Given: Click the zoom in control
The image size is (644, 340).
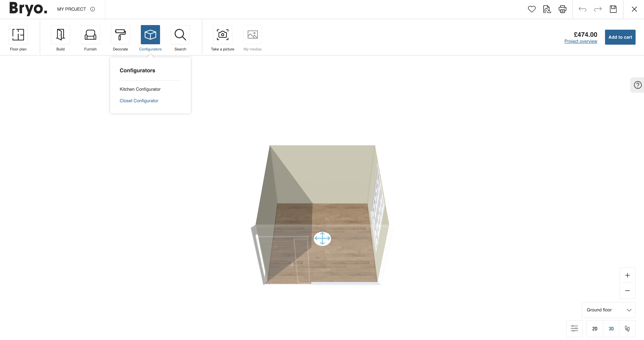Looking at the screenshot, I should [628, 275].
